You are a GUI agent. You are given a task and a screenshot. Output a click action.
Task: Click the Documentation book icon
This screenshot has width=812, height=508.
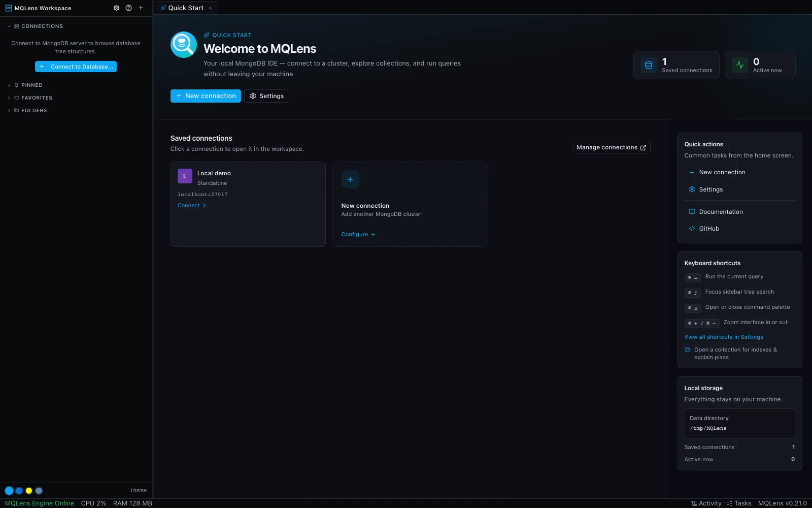692,212
